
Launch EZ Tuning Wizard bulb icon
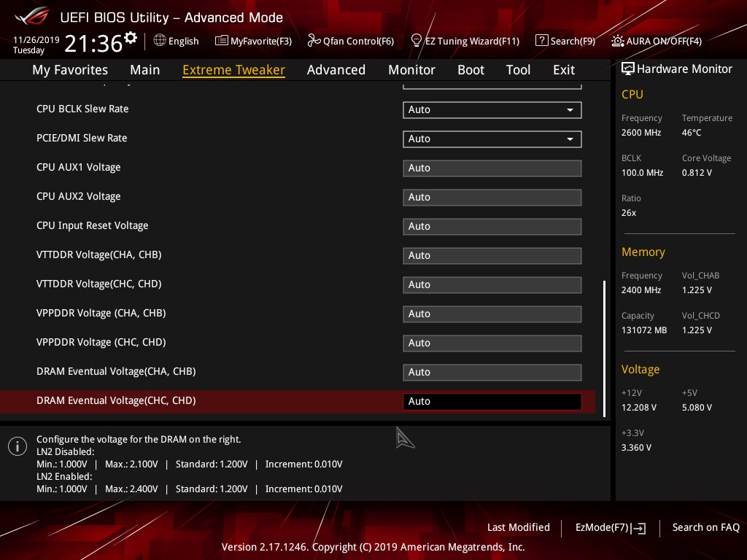point(416,41)
